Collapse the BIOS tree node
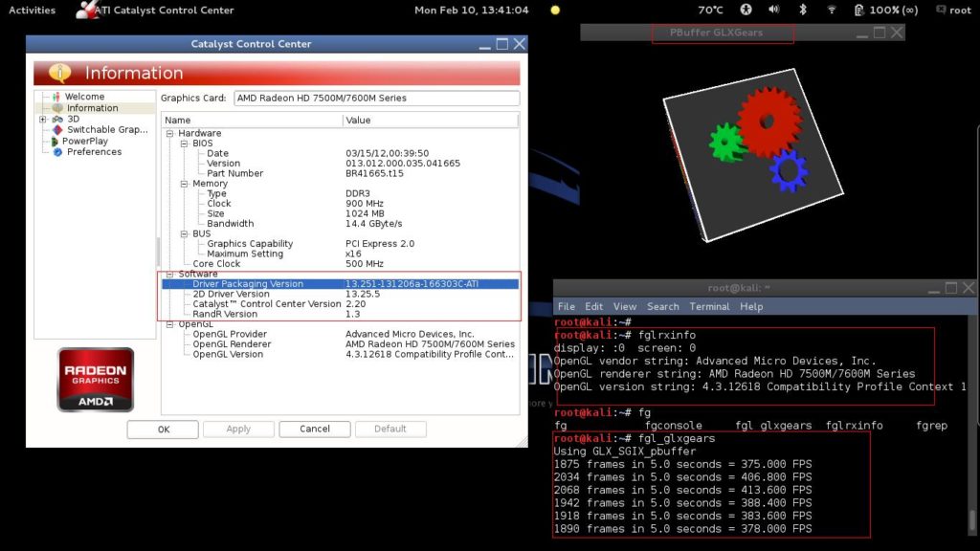Screen dimensions: 980x551 point(184,143)
